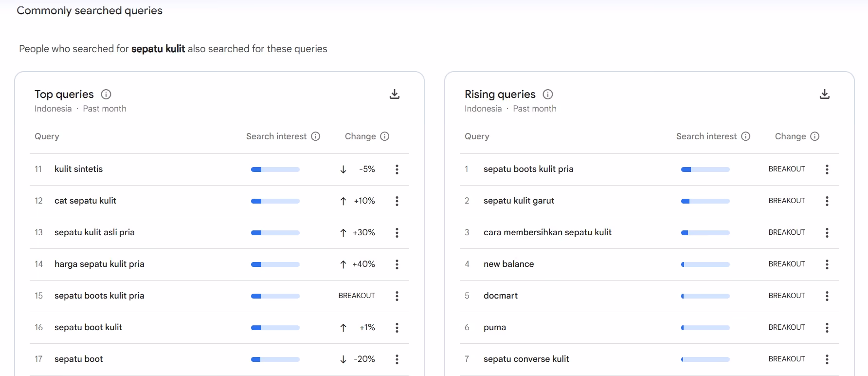Open Search interest info in Rising queries
Image resolution: width=868 pixels, height=376 pixels.
(746, 136)
